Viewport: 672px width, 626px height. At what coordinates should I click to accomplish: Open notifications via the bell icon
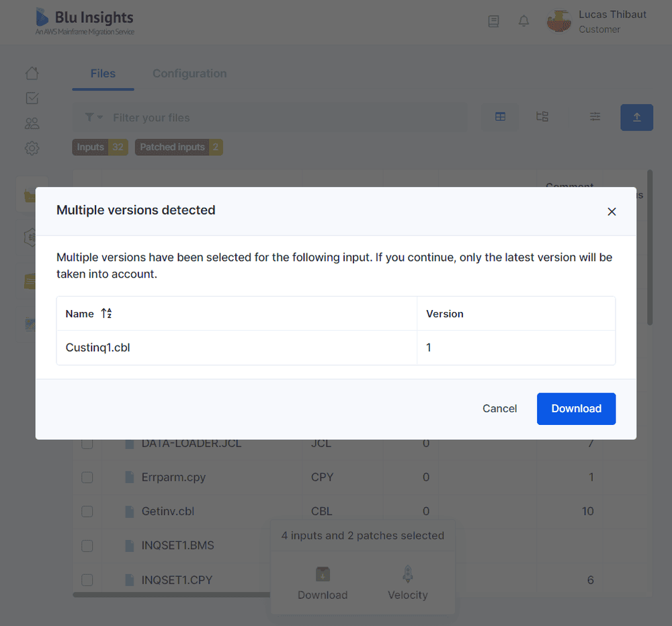click(523, 21)
